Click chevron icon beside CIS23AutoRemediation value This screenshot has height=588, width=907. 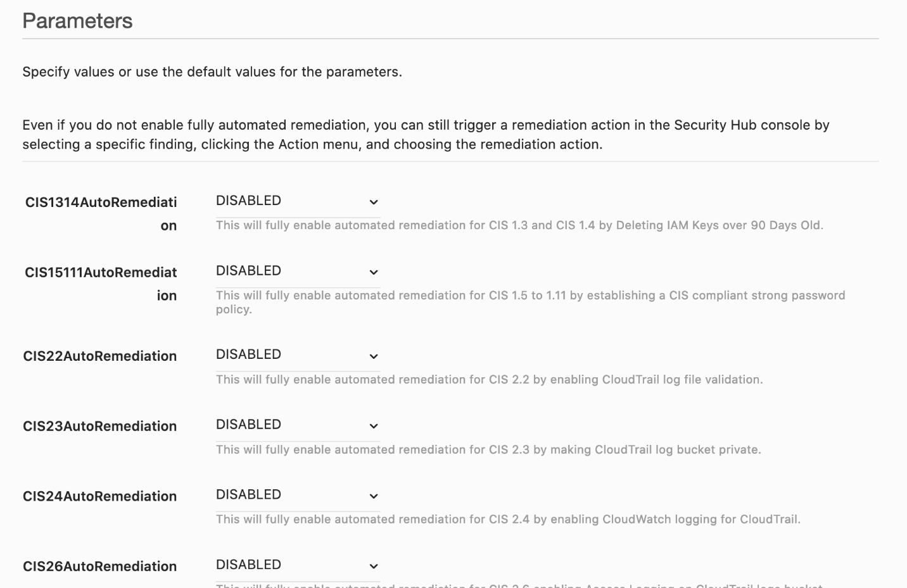[374, 426]
